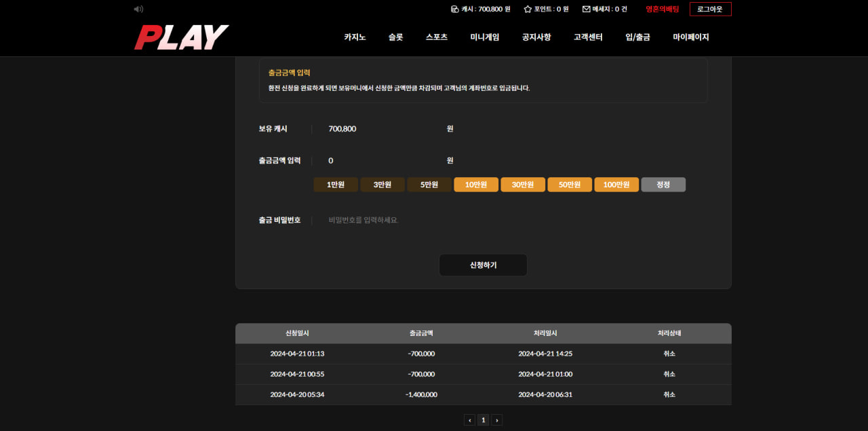Go to next page of withdrawal history

point(496,420)
